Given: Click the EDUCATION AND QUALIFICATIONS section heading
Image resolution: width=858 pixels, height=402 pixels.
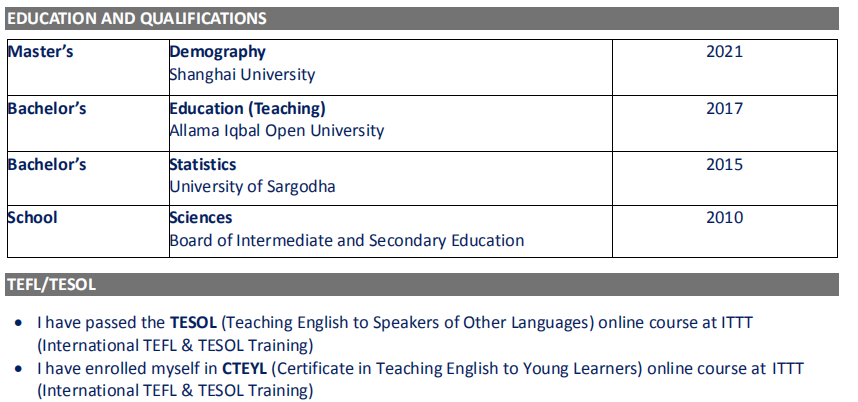Looking at the screenshot, I should pyautogui.click(x=137, y=18).
